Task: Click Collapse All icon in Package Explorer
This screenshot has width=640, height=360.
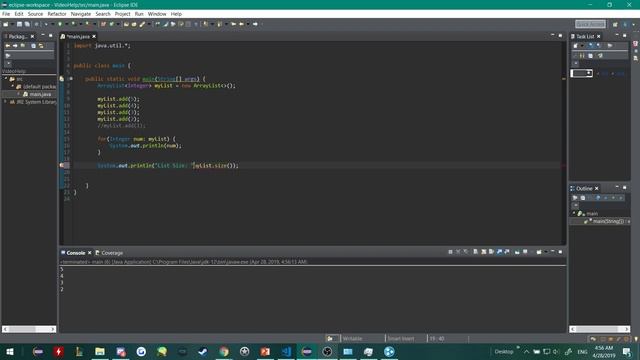Action: coord(33,46)
